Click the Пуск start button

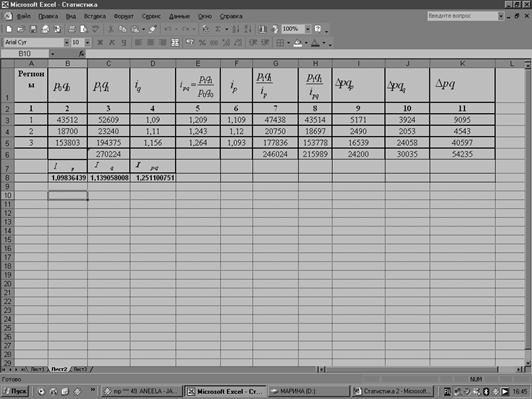[15, 391]
